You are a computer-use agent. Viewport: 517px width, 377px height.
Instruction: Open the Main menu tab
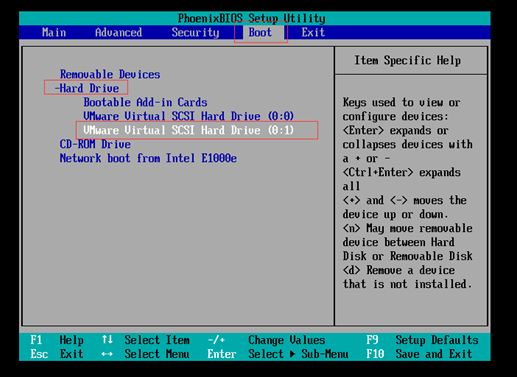[54, 32]
